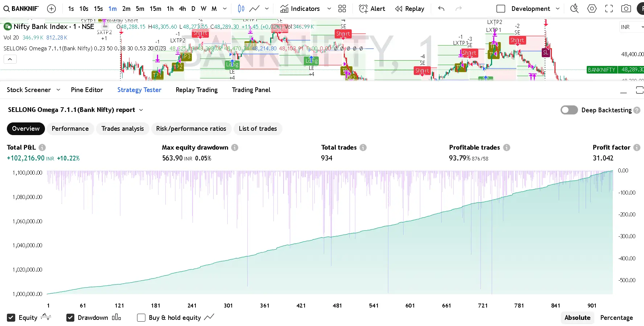Open the INR currency dropdown
The width and height of the screenshot is (644, 326).
point(632,27)
